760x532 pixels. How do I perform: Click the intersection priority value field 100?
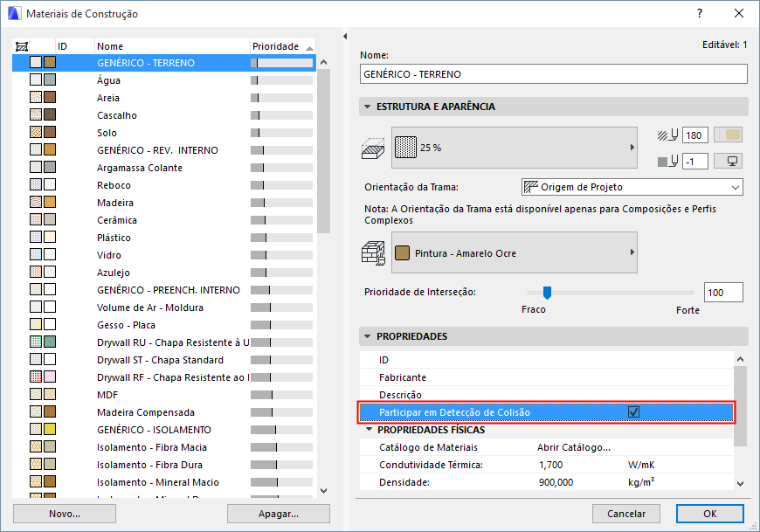[723, 292]
